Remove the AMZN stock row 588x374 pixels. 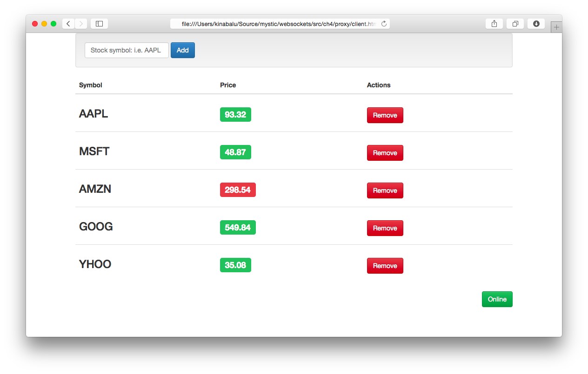(385, 190)
